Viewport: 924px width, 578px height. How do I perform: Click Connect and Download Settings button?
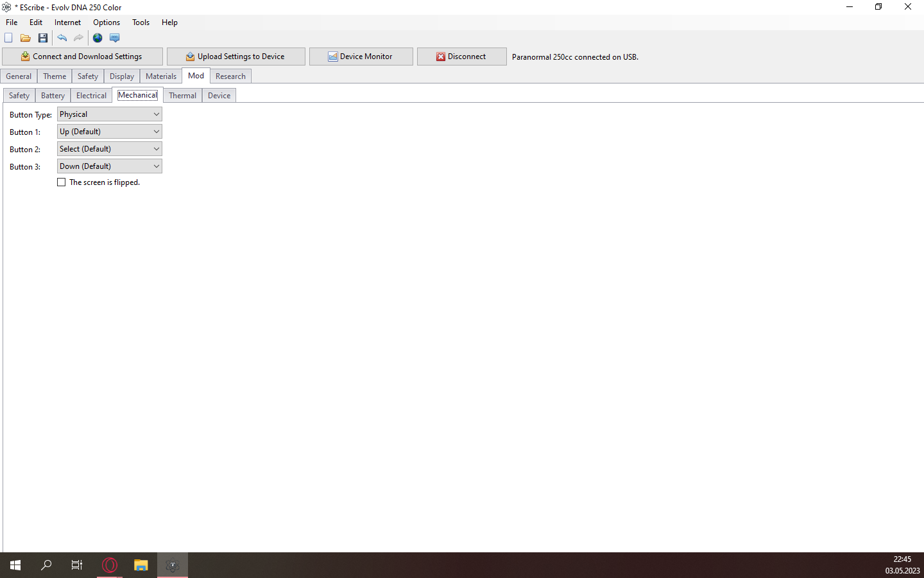[x=82, y=57]
